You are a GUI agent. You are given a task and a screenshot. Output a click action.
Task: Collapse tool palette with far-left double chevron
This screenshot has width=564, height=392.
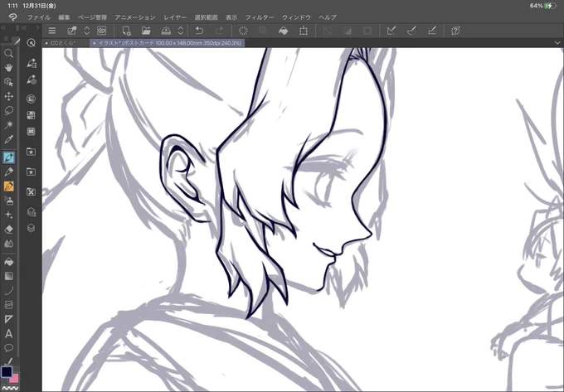tap(3, 27)
